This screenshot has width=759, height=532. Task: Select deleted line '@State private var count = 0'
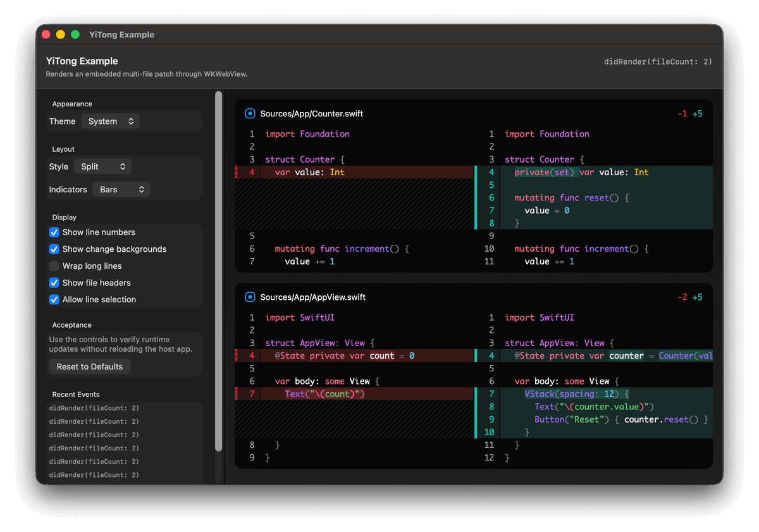(354, 356)
